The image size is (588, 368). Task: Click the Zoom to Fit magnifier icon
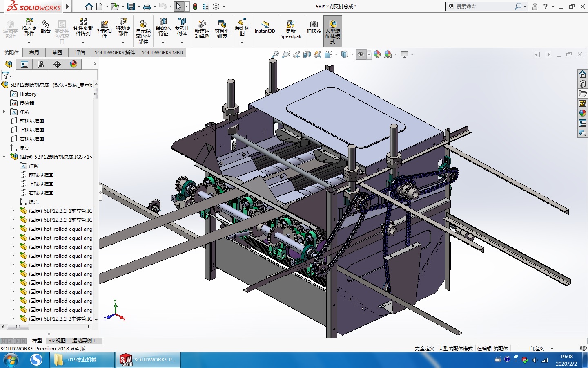[x=275, y=54]
